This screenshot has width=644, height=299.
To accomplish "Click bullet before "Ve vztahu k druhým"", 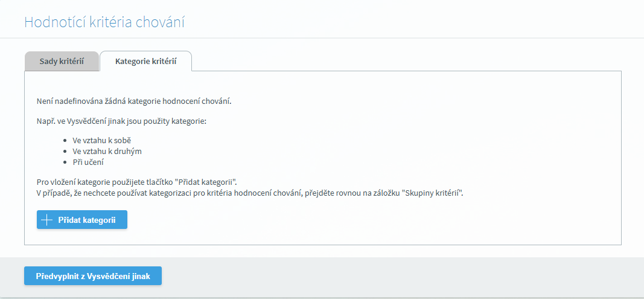I will [x=65, y=151].
